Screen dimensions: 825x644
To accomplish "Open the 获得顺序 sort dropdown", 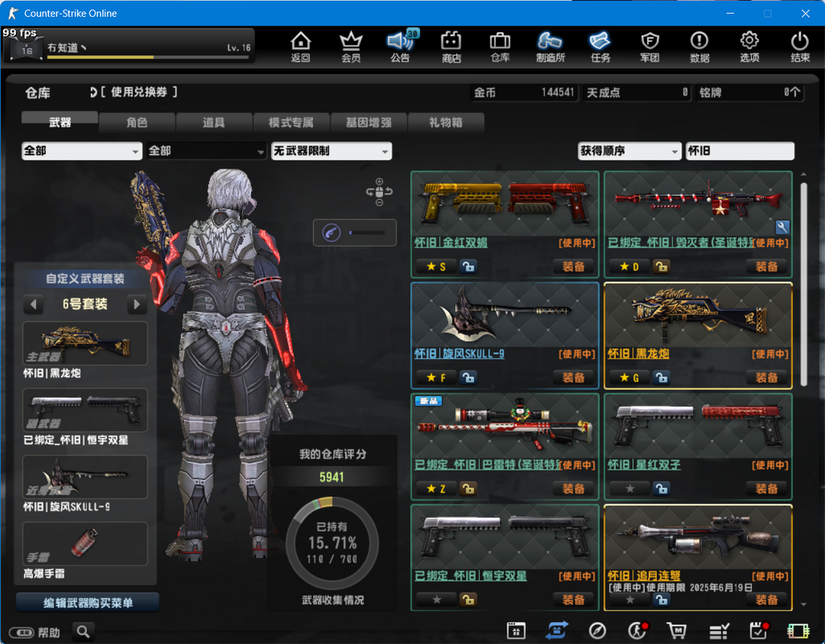I will [629, 151].
